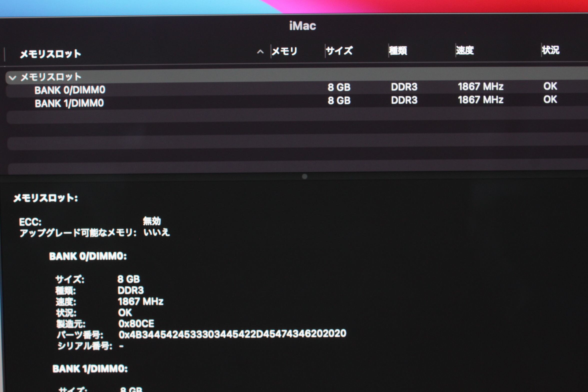Click the pane split divider handle

[x=304, y=176]
